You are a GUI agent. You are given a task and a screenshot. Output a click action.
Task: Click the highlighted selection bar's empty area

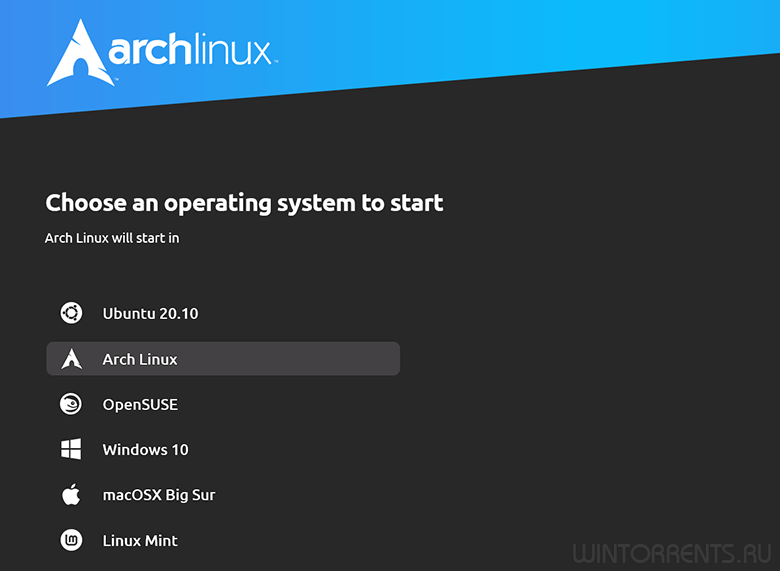(x=300, y=359)
